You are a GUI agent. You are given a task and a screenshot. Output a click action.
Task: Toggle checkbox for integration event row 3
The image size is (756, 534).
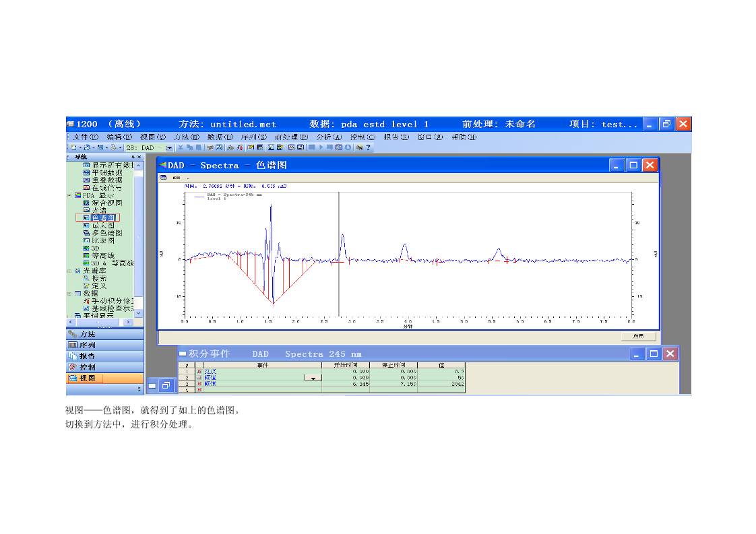click(x=199, y=384)
